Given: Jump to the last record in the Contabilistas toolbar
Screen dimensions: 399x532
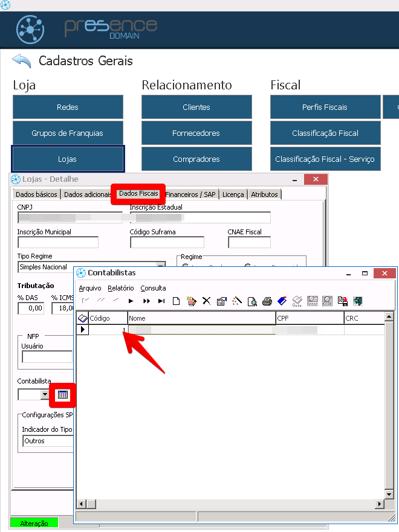Looking at the screenshot, I should click(x=161, y=301).
